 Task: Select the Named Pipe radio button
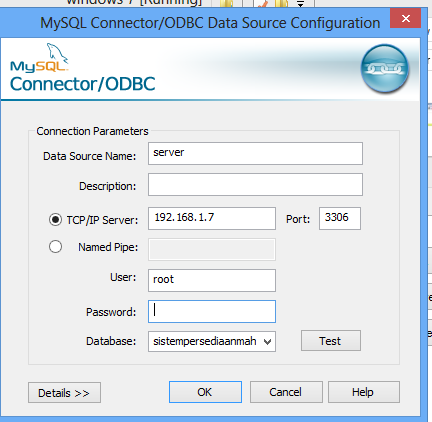pos(55,247)
